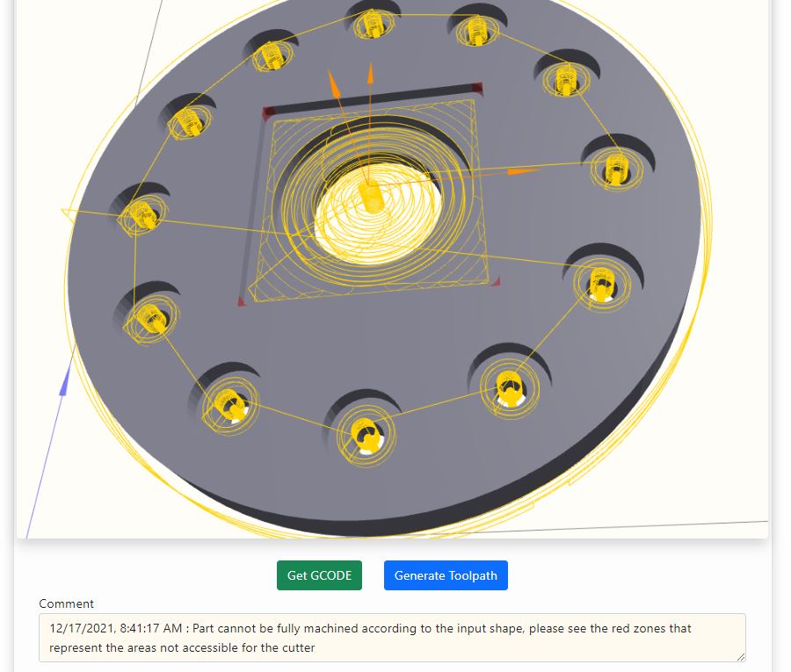The width and height of the screenshot is (791, 672).
Task: Click the green Get GCODE button
Action: pyautogui.click(x=319, y=575)
